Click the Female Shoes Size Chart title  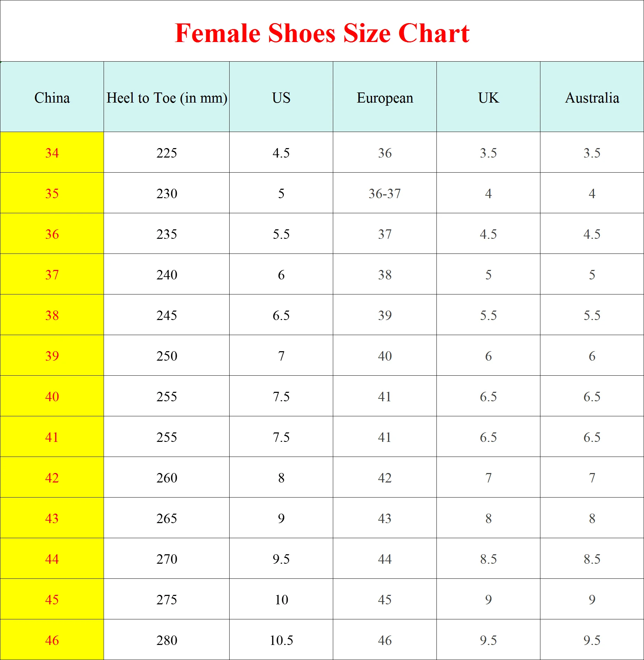tap(322, 34)
